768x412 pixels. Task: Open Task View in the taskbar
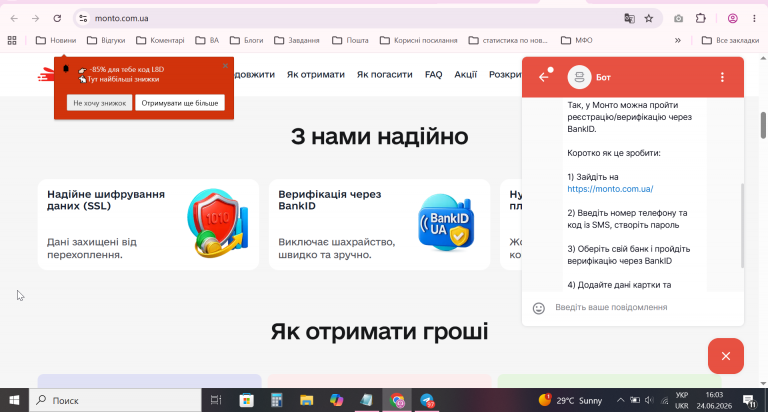click(x=216, y=400)
